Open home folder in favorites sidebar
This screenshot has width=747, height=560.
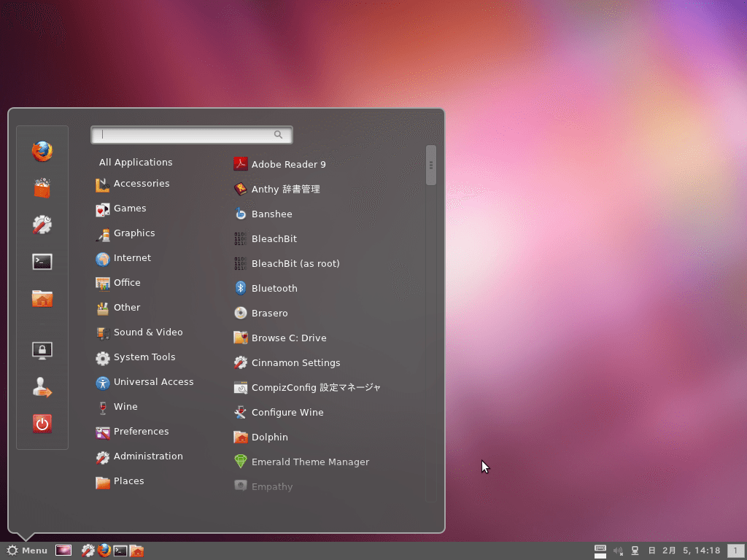click(x=42, y=298)
